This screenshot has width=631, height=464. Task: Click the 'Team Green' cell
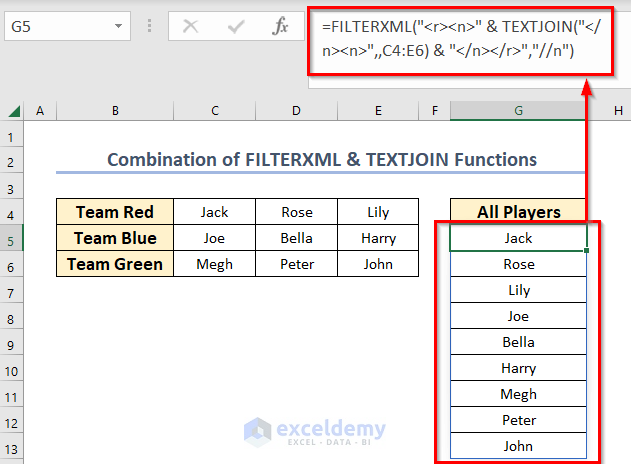click(115, 264)
